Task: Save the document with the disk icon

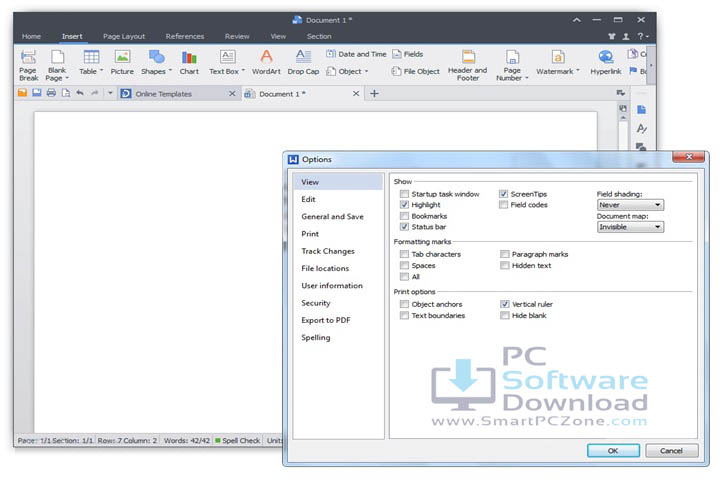Action: (x=37, y=93)
